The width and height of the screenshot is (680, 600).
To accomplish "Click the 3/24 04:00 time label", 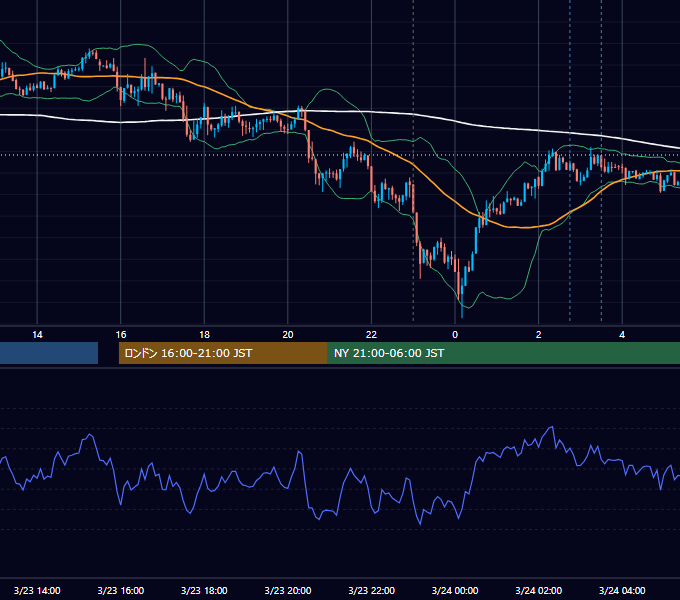I will 622,590.
